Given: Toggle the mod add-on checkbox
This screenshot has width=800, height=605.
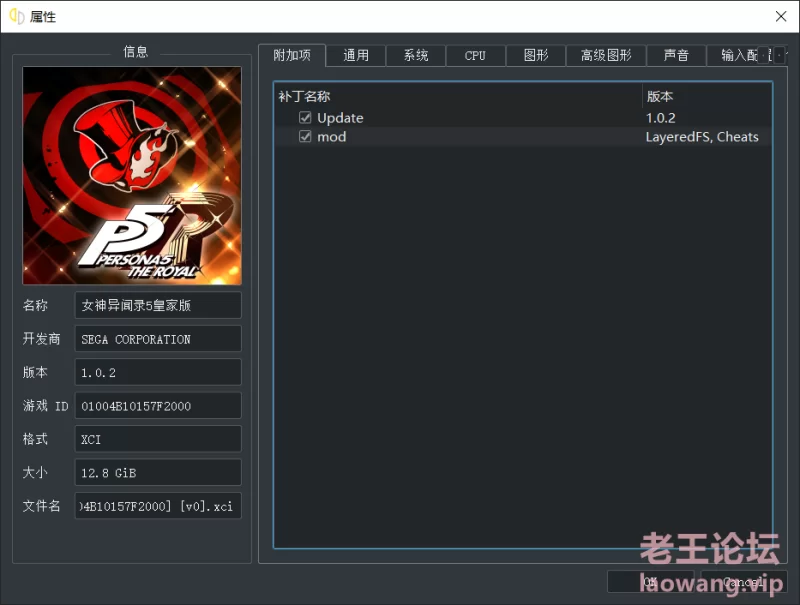Looking at the screenshot, I should coord(305,137).
